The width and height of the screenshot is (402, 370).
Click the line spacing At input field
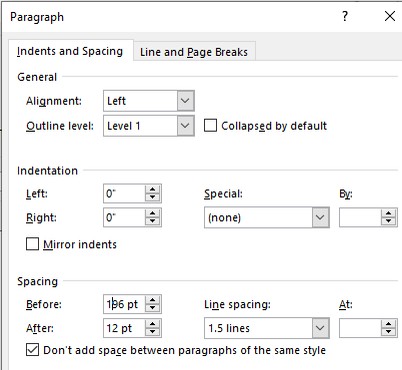(x=360, y=328)
